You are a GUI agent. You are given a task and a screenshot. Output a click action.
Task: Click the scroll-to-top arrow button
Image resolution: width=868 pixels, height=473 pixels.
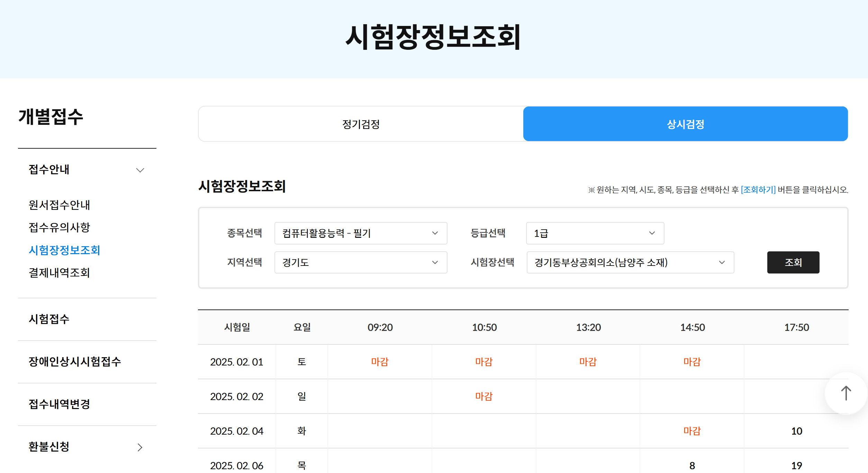[846, 393]
